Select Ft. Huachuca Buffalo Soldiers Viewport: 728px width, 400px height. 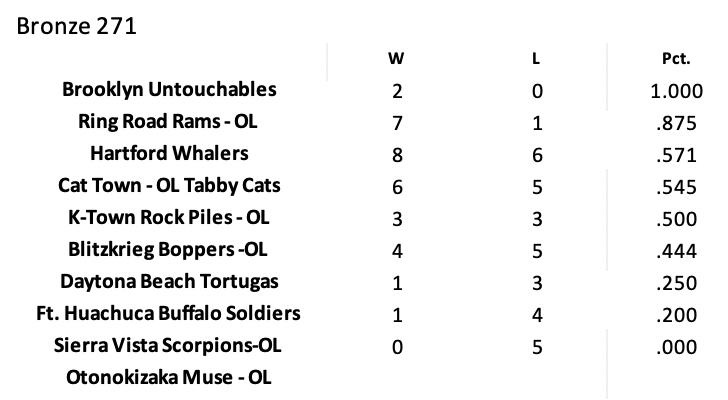[169, 314]
